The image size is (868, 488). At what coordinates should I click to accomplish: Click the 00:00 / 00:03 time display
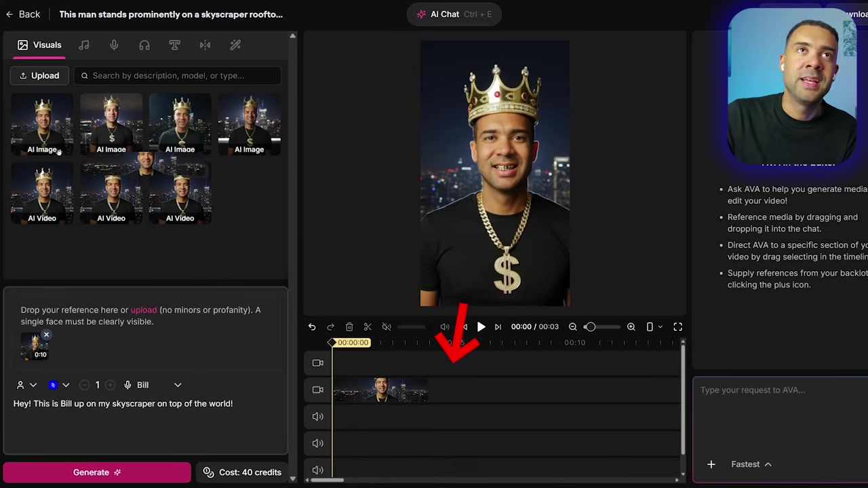[x=535, y=327]
